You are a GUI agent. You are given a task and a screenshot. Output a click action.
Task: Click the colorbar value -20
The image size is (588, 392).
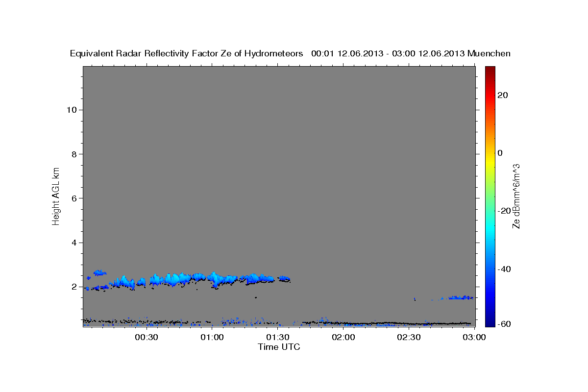pyautogui.click(x=504, y=211)
